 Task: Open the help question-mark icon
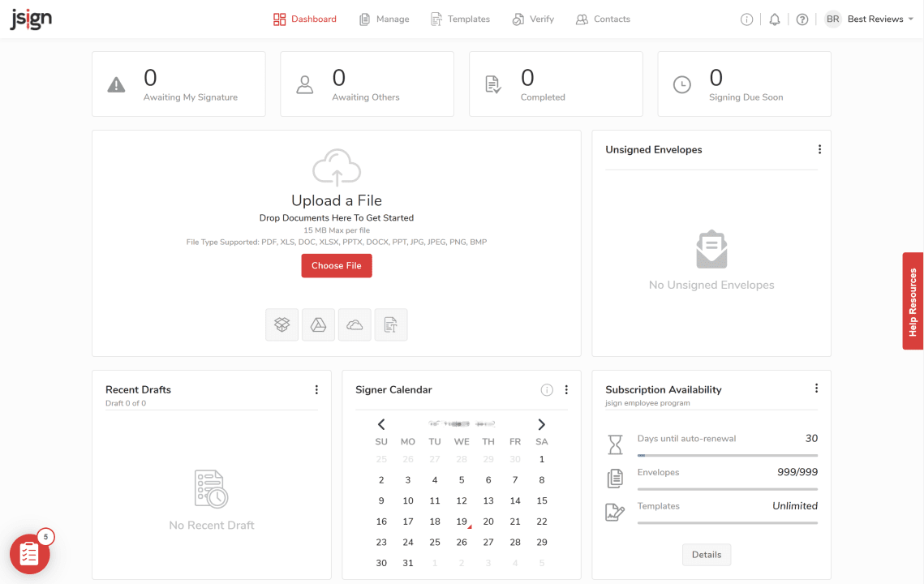pyautogui.click(x=802, y=19)
